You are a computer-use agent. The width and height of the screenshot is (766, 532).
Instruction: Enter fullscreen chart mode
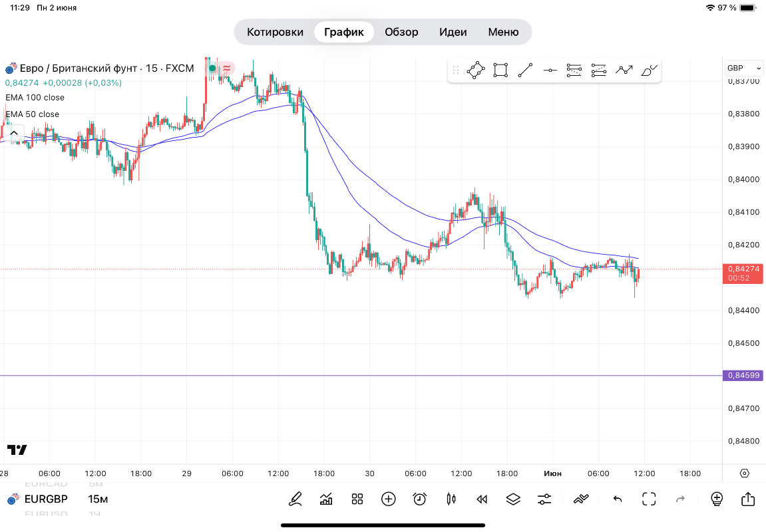coord(649,499)
